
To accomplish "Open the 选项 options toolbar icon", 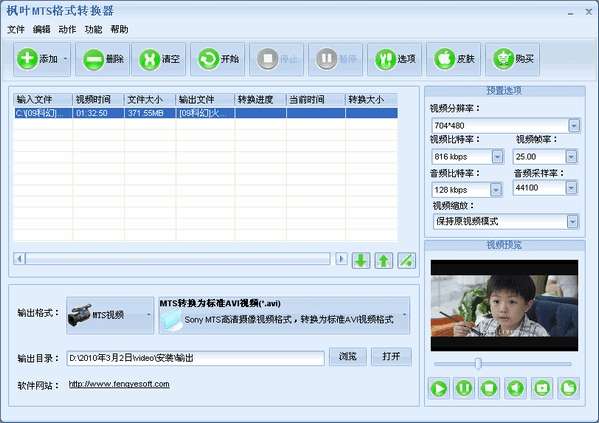I will tap(394, 59).
